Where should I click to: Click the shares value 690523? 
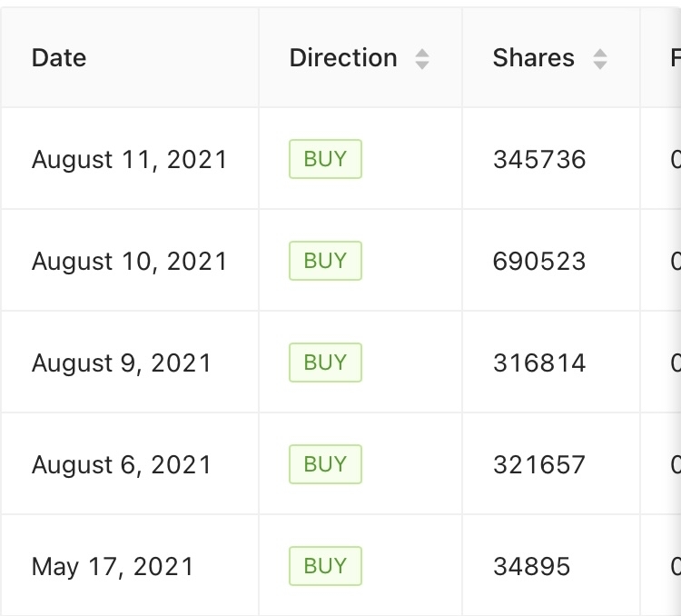click(x=539, y=262)
